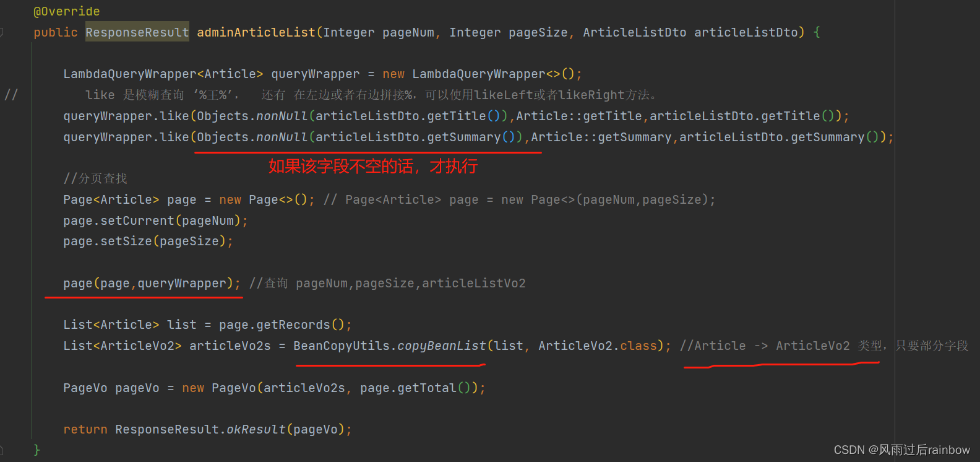This screenshot has height=462, width=980.
Task: Click the italic copyBeanList method call
Action: tap(442, 346)
